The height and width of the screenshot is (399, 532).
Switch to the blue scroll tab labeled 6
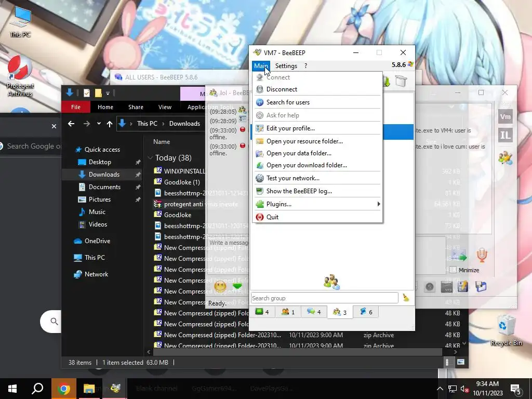(x=366, y=312)
